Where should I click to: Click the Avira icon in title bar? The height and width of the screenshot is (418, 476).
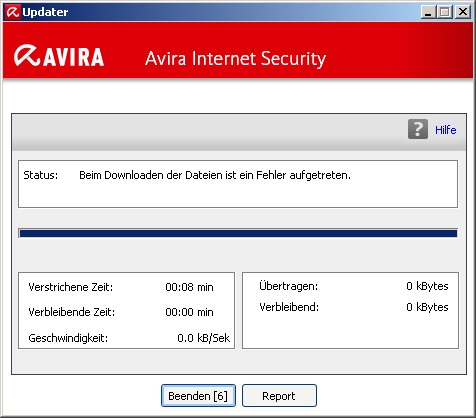(x=13, y=12)
